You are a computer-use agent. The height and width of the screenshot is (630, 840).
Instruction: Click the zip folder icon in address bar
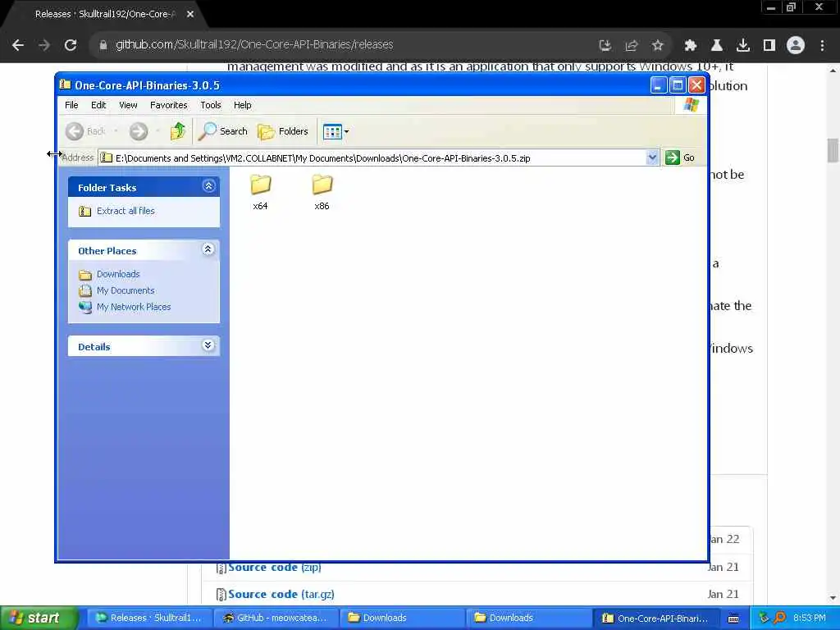pyautogui.click(x=107, y=157)
